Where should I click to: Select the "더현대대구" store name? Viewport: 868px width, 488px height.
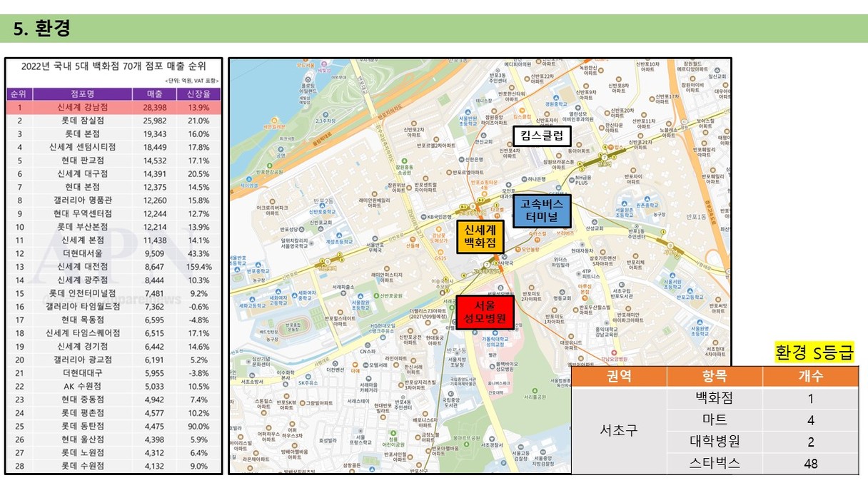click(x=82, y=373)
